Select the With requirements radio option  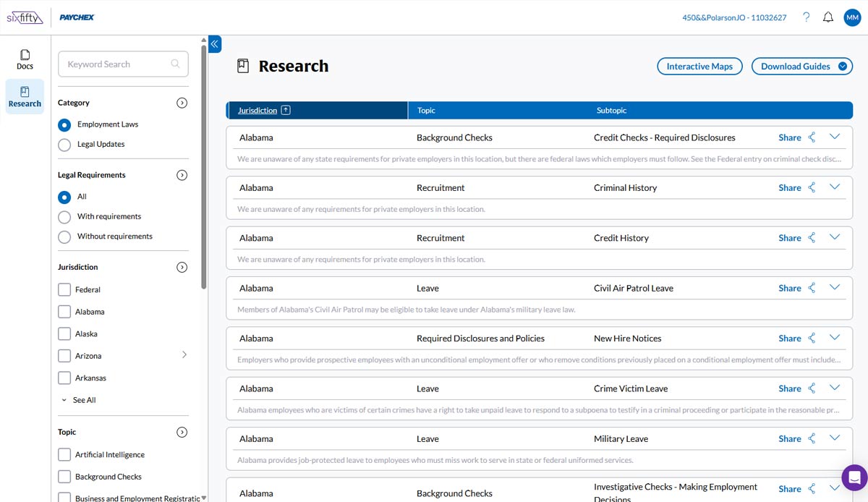tap(64, 217)
